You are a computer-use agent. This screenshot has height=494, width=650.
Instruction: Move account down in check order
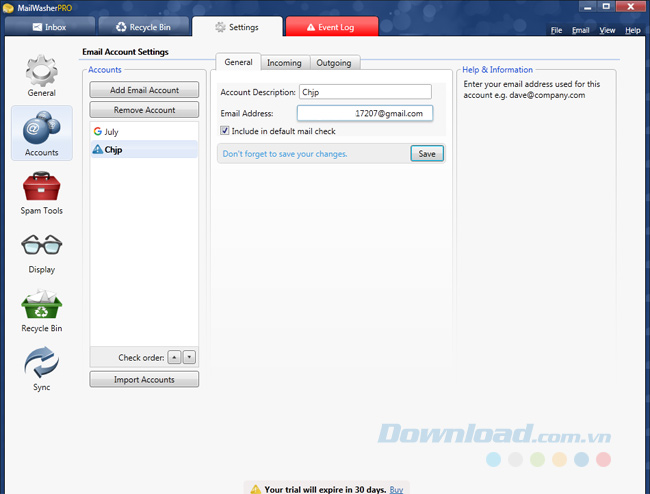189,357
